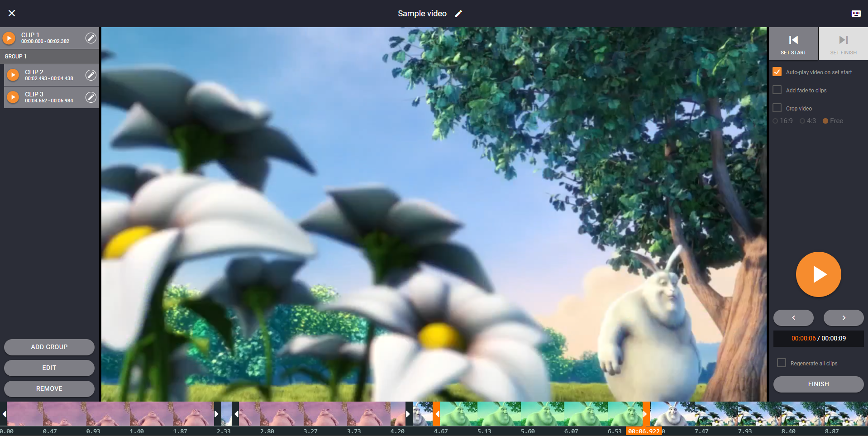Viewport: 868px width, 436px height.
Task: Select the GROUP 1 header
Action: coord(49,57)
